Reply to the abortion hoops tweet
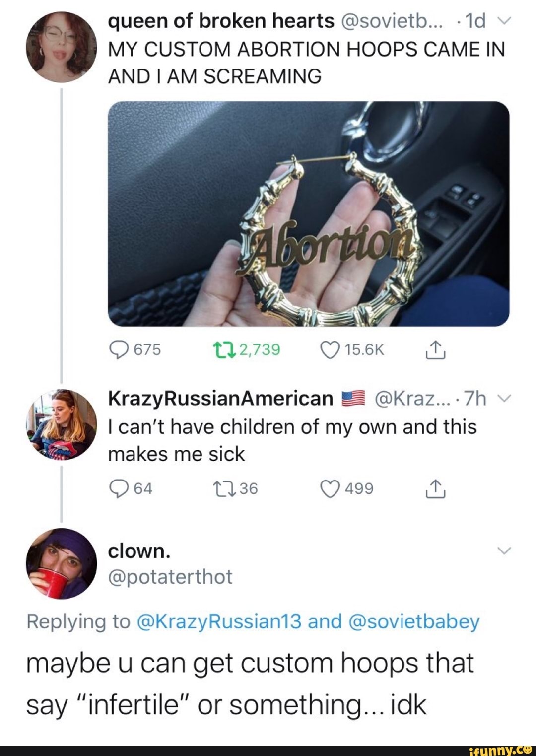 pos(119,350)
